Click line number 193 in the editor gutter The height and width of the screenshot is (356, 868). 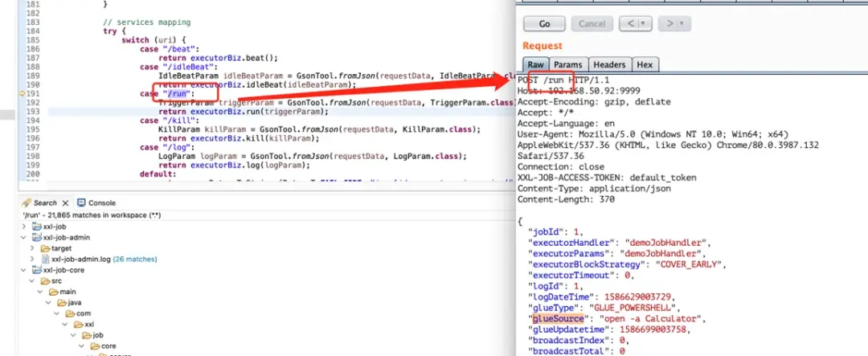pyautogui.click(x=33, y=111)
